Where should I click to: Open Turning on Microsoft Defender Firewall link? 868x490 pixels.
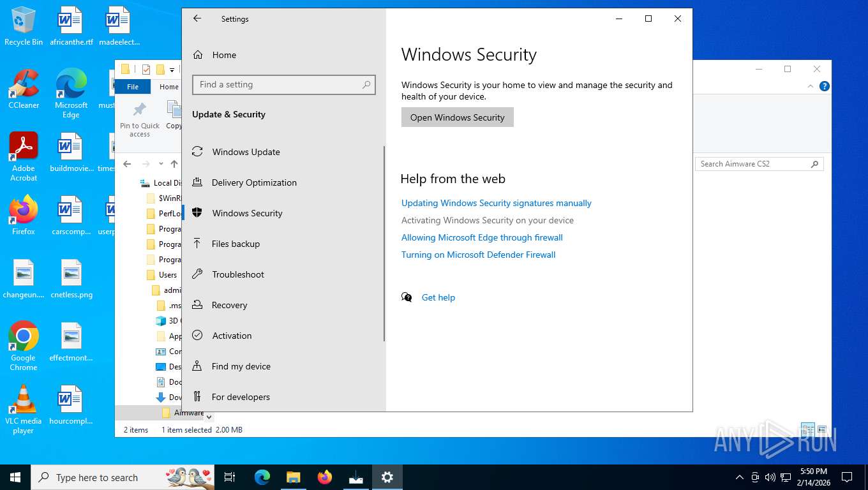478,255
